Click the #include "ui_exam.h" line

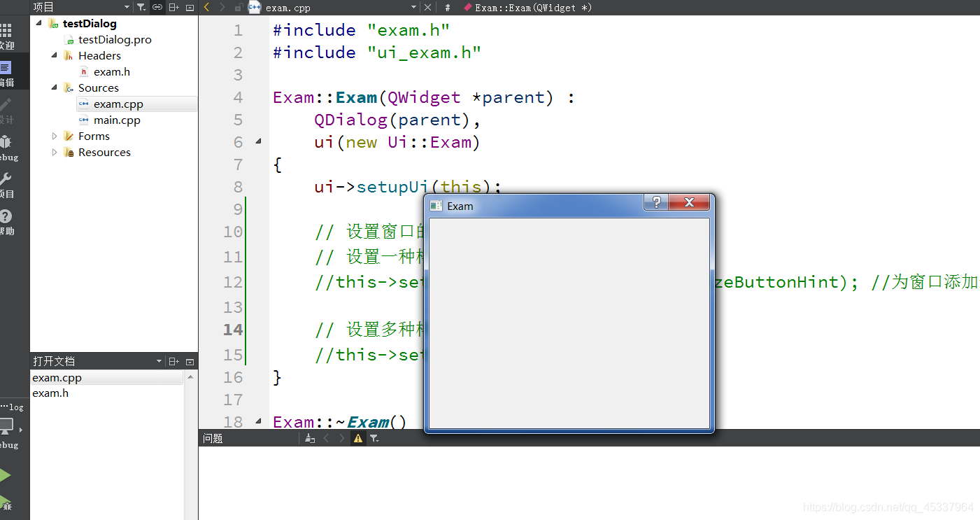point(377,52)
